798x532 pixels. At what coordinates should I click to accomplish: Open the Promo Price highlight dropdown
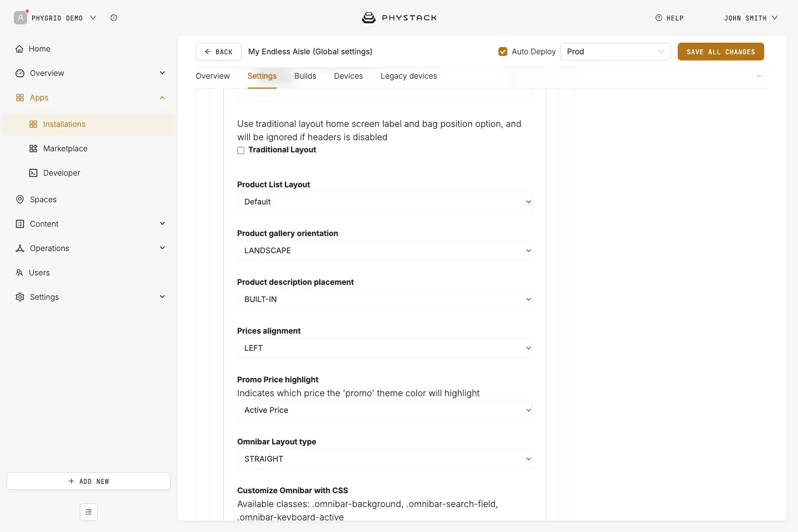385,410
